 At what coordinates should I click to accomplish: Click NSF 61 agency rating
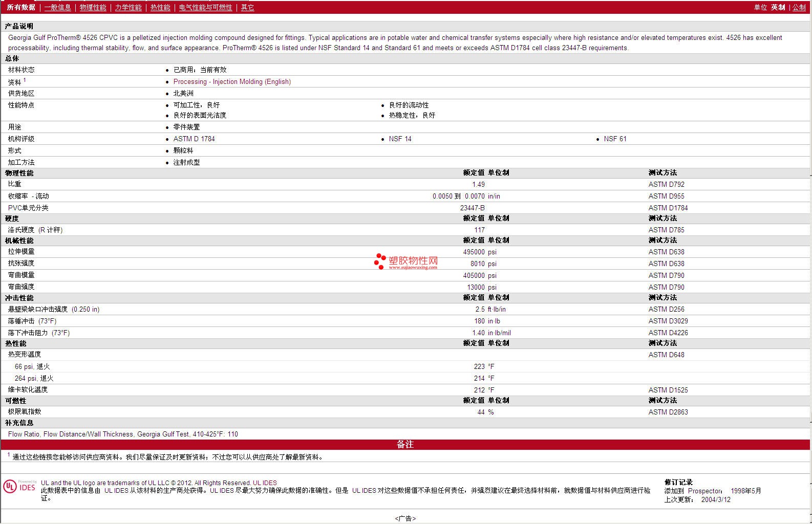point(615,139)
